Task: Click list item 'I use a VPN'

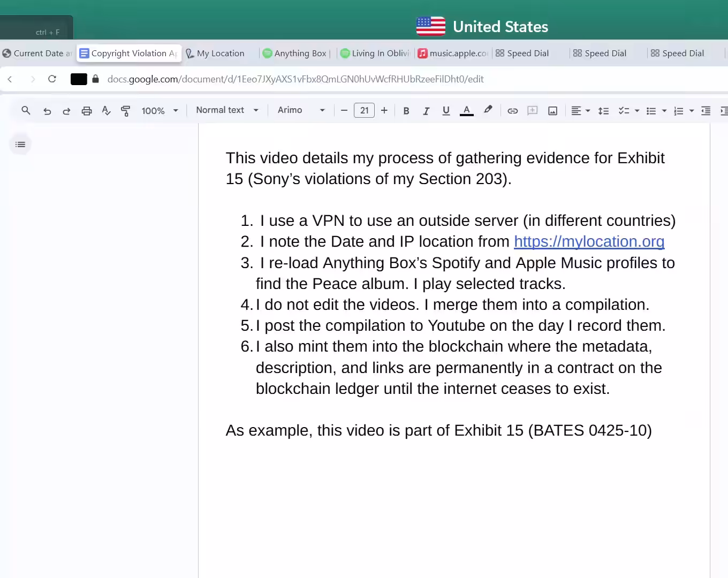Action: tap(468, 220)
